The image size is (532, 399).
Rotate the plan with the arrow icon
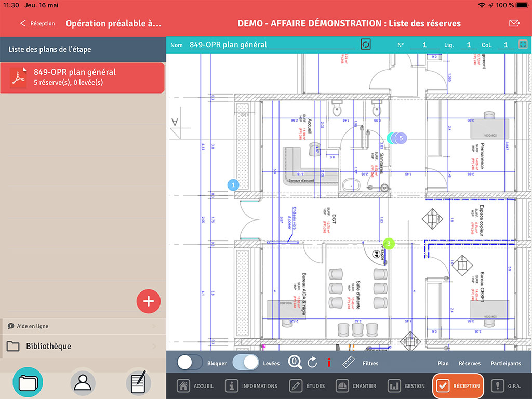312,362
